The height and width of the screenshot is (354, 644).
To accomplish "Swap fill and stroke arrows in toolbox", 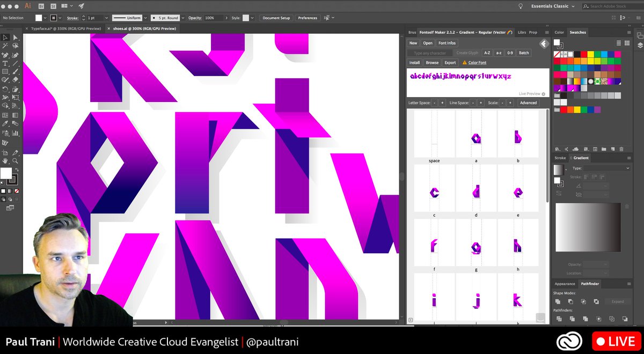I will click(16, 170).
